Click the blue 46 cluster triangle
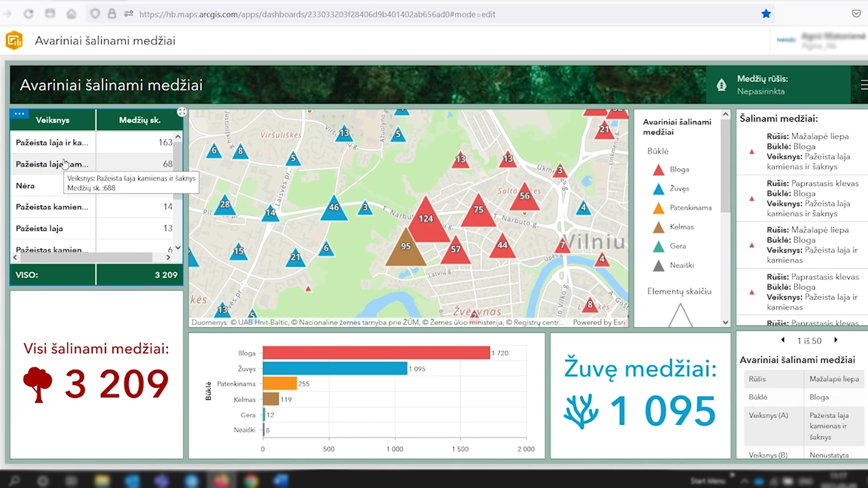Viewport: 868px width, 488px height. click(x=334, y=209)
